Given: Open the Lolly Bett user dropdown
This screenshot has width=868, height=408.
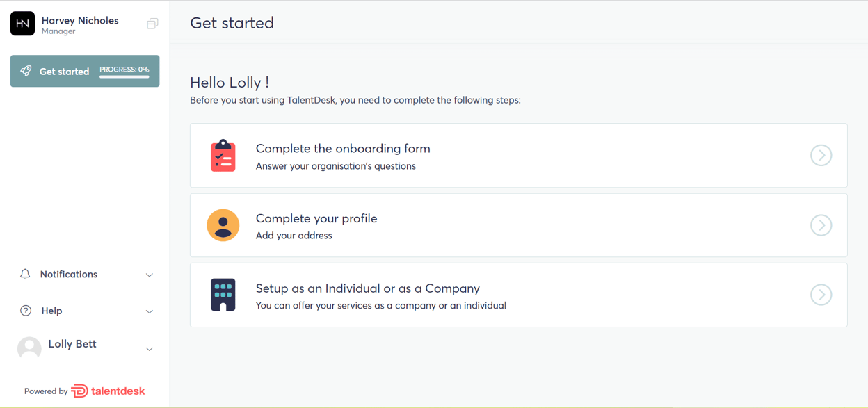Looking at the screenshot, I should coord(150,349).
